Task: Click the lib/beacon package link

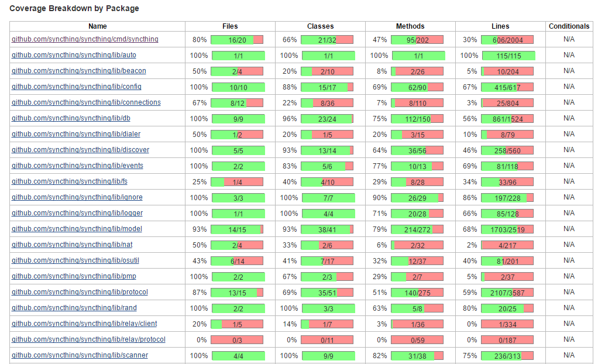Action: pyautogui.click(x=79, y=71)
